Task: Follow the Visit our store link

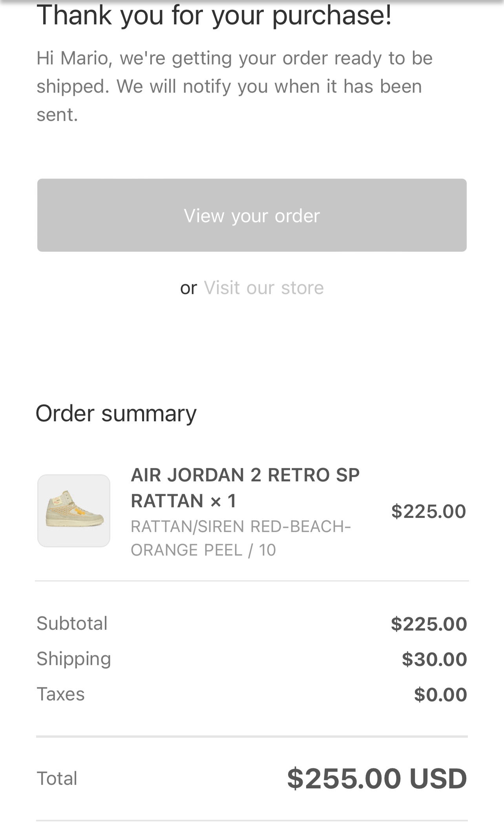Action: 264,288
